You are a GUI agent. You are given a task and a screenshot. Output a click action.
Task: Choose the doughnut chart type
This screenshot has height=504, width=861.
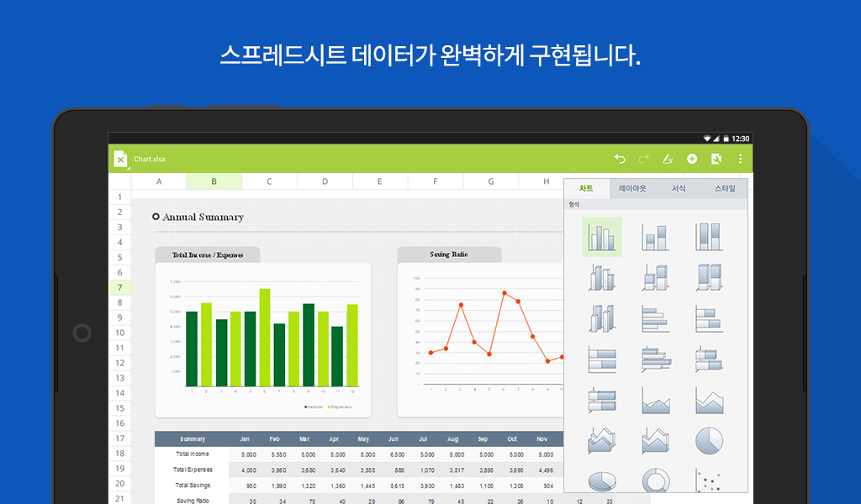click(x=656, y=480)
